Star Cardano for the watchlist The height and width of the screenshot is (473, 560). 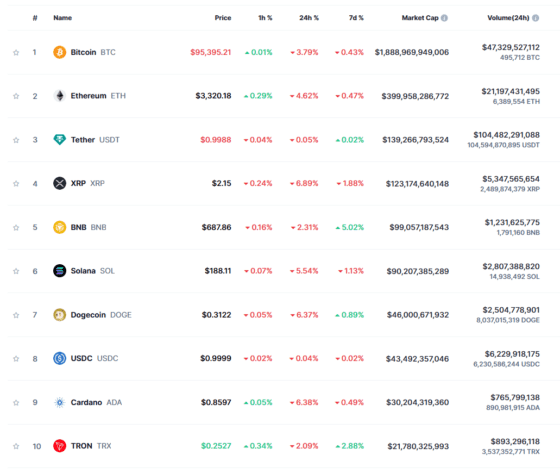click(x=16, y=403)
